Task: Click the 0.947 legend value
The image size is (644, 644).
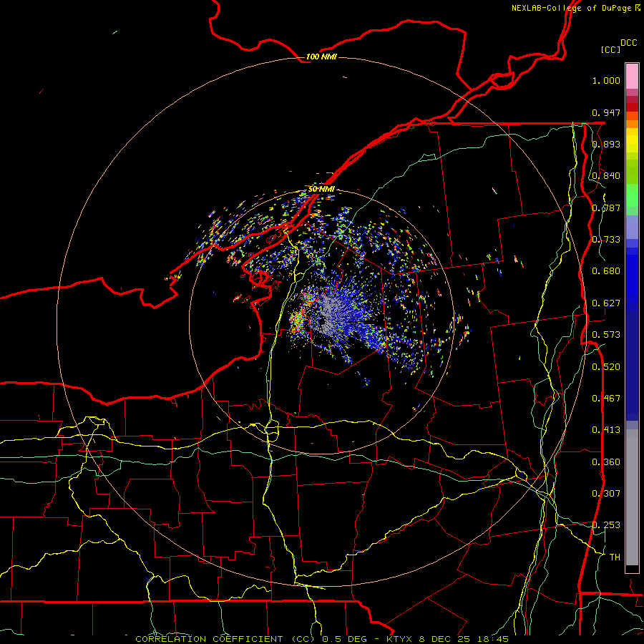Action: (606, 112)
